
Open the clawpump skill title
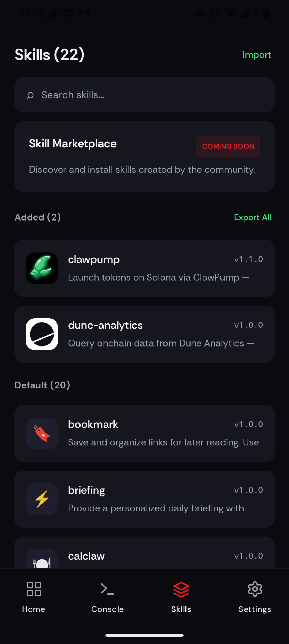[94, 260]
